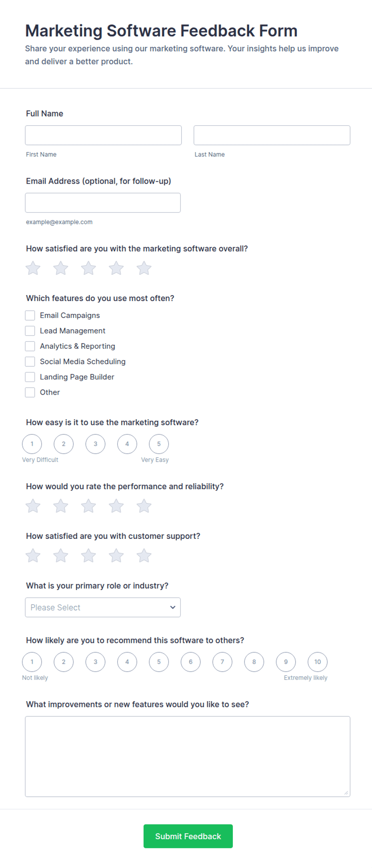This screenshot has width=372, height=868.
Task: Click the first overall satisfaction star
Action: (33, 268)
